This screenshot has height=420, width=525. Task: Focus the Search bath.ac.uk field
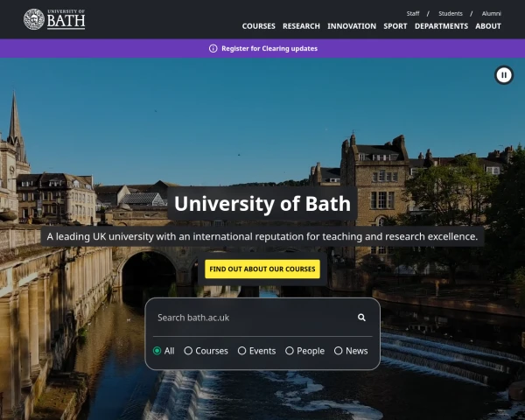coord(255,318)
